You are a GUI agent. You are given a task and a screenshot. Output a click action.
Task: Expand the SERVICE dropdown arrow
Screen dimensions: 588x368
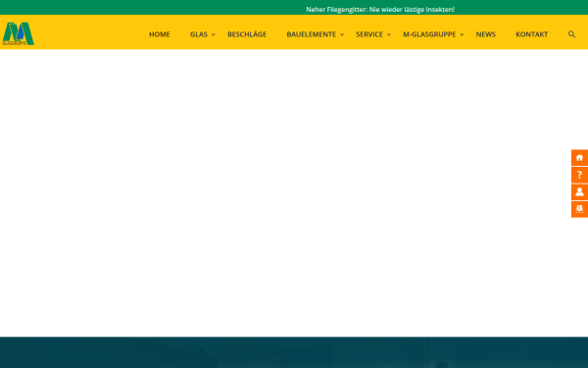[389, 34]
